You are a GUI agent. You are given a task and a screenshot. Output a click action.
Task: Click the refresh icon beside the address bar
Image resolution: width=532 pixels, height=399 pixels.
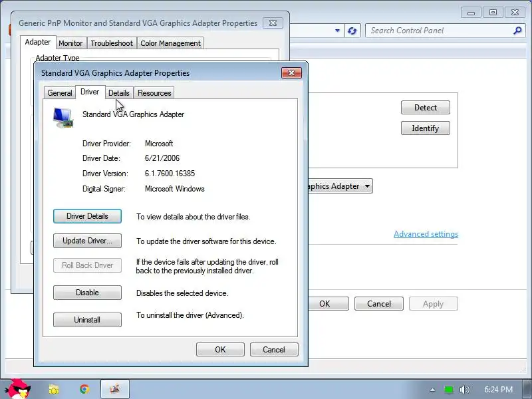tap(352, 31)
